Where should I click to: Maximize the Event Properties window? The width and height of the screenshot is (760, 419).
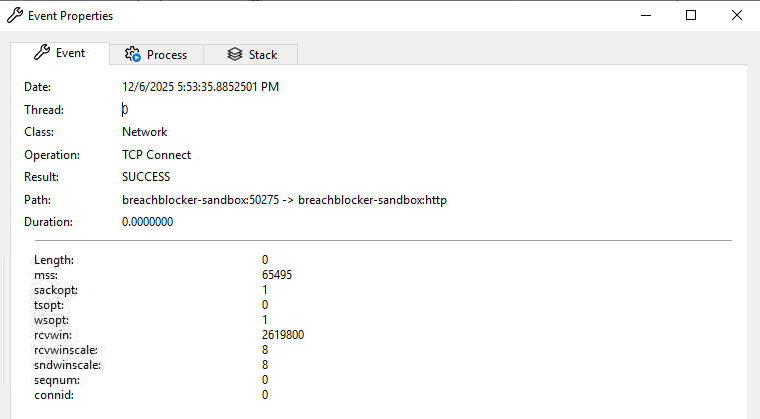(x=690, y=16)
